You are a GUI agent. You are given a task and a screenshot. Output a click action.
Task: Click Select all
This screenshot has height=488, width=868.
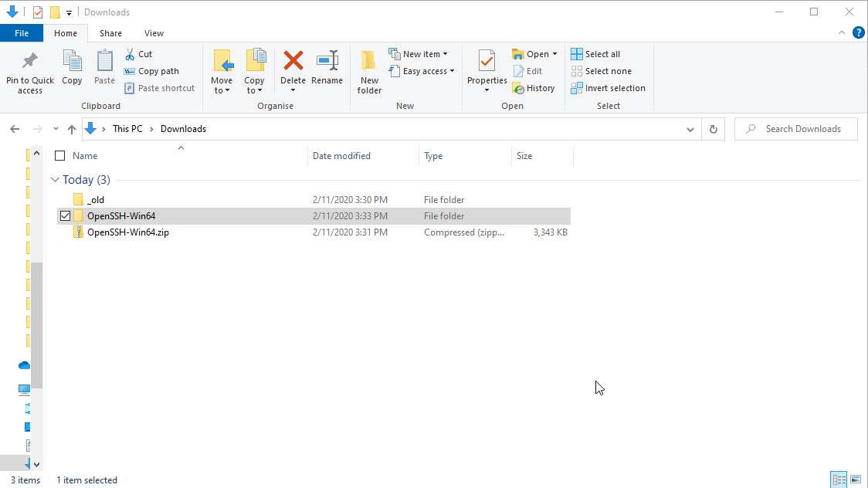point(595,54)
